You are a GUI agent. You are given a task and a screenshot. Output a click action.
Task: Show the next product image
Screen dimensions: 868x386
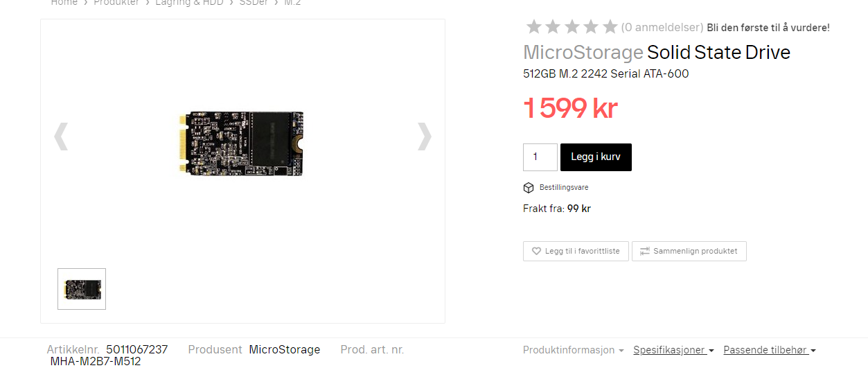pos(424,137)
